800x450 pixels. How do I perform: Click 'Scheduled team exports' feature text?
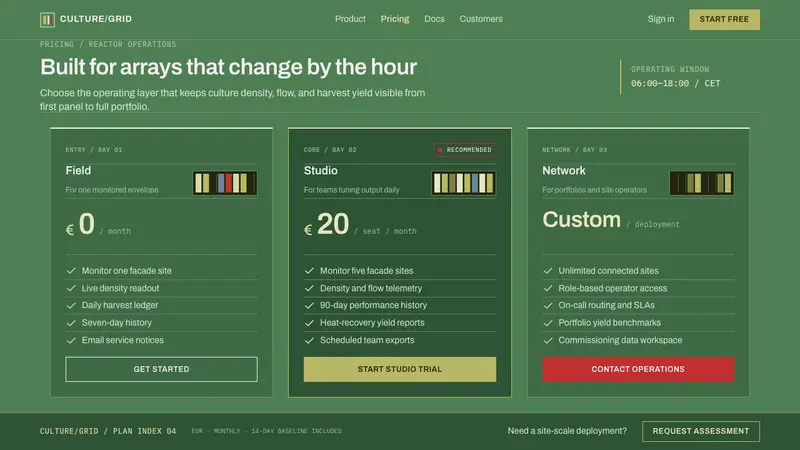click(367, 340)
